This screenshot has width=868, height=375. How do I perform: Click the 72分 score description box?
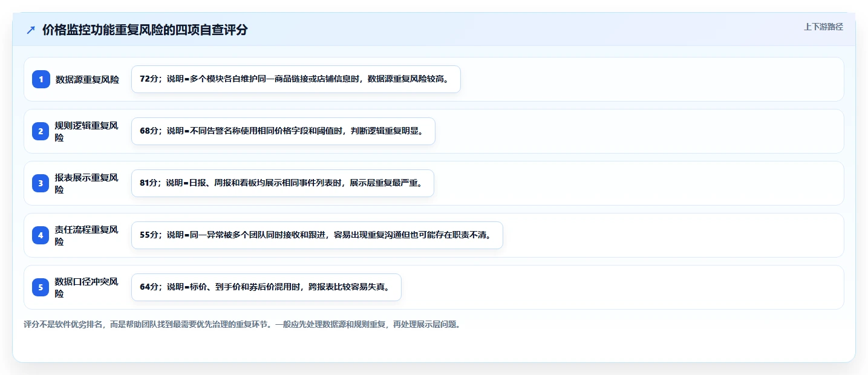(296, 79)
